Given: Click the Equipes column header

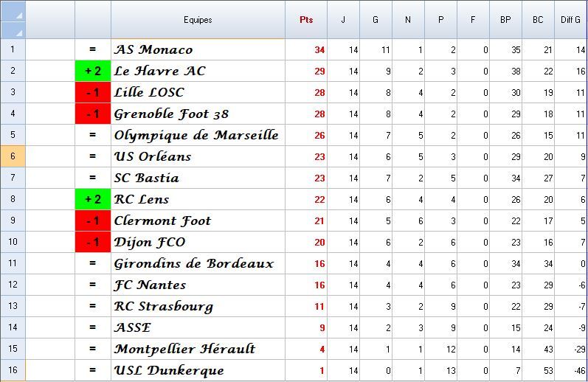Looking at the screenshot, I should [198, 20].
